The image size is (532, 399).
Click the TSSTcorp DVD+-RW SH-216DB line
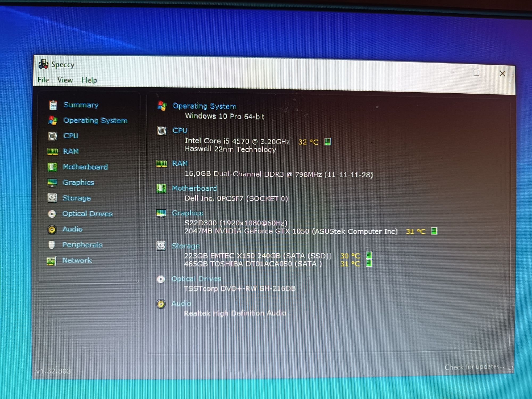tap(240, 289)
